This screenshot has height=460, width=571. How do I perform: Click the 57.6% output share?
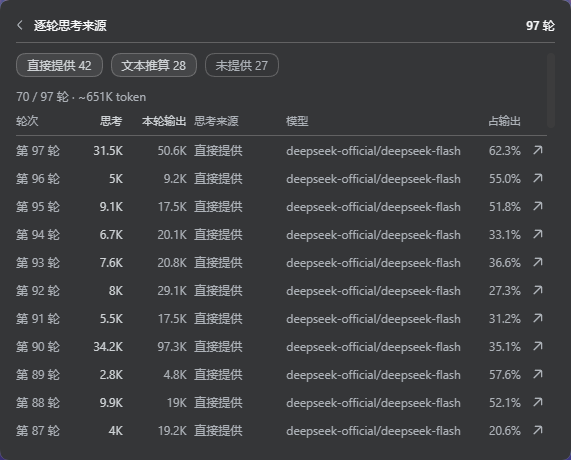[x=504, y=374]
